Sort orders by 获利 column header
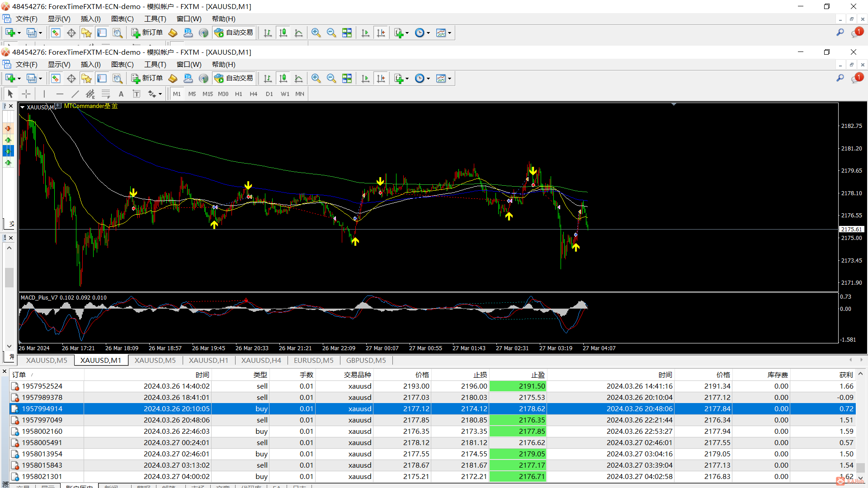Screen dimensions: 868x488 click(x=846, y=375)
